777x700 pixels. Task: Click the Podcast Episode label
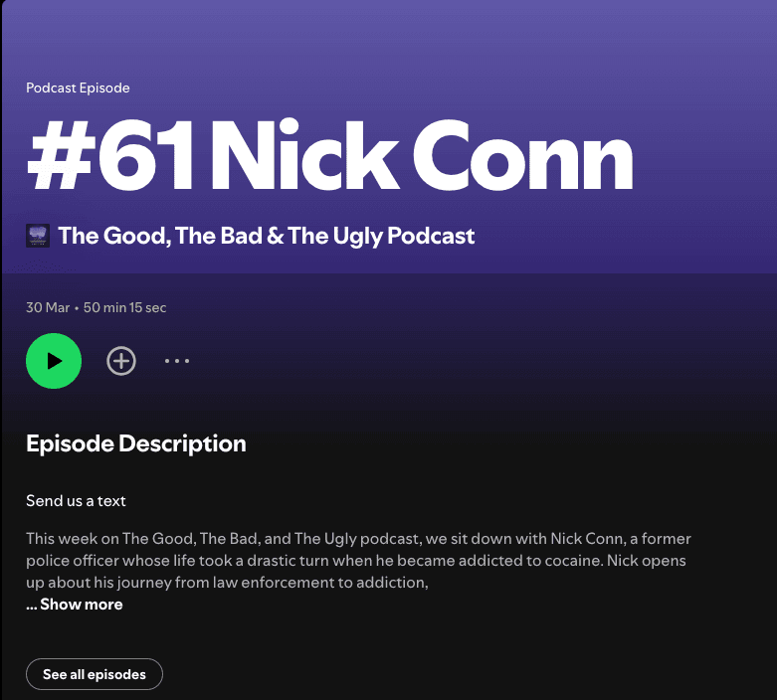point(78,88)
